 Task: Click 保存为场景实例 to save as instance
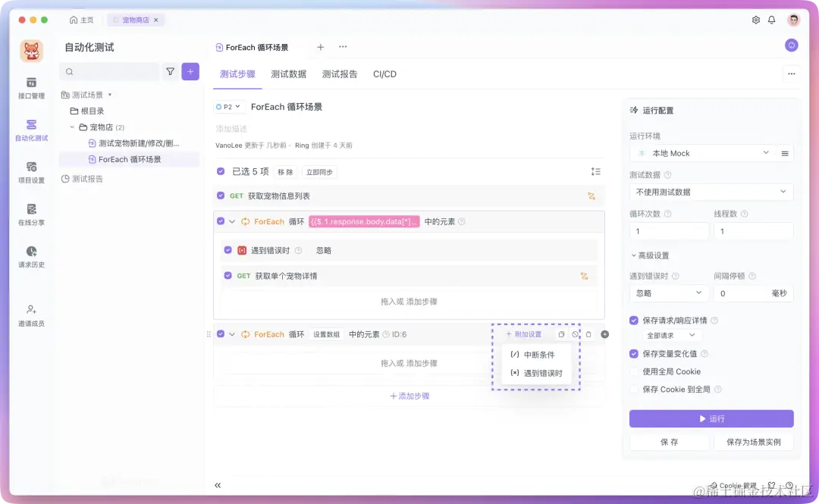(754, 442)
